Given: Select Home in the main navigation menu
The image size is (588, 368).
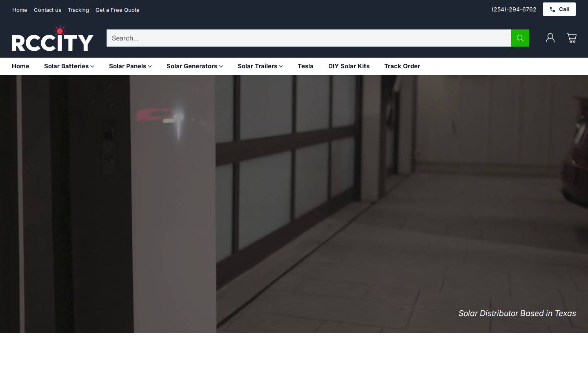Looking at the screenshot, I should click(x=20, y=66).
